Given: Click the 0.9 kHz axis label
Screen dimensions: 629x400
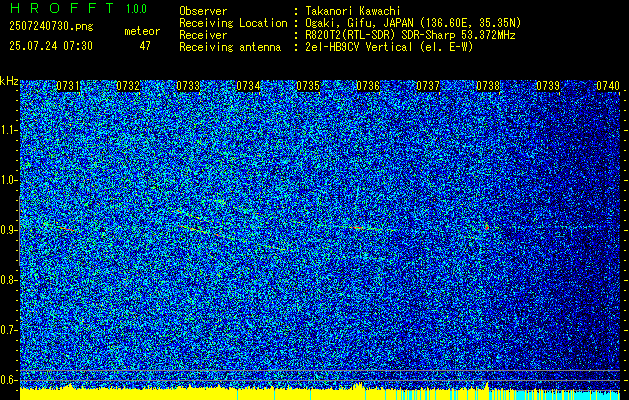Looking at the screenshot, I should coord(8,230).
